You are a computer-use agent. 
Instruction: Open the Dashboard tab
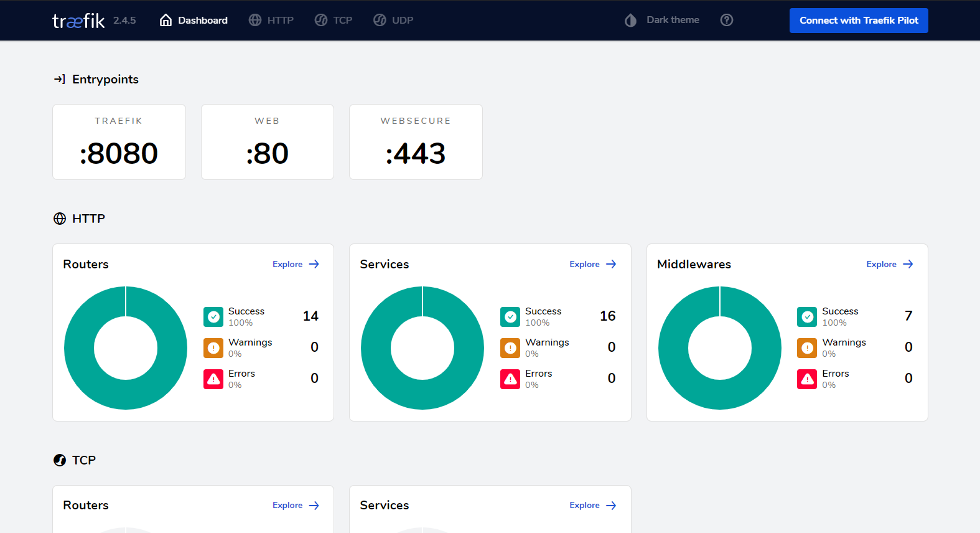(x=194, y=20)
